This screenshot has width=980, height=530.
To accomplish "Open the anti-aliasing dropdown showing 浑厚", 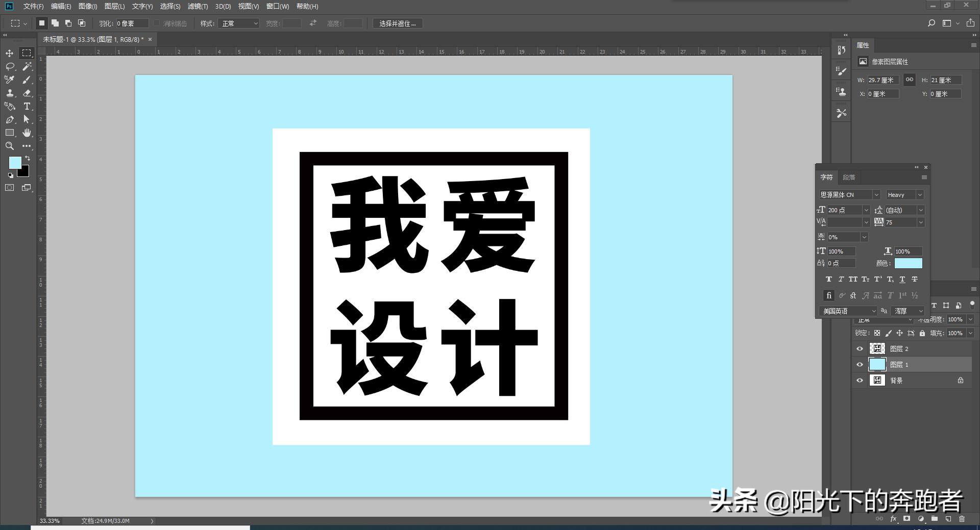I will coord(907,311).
